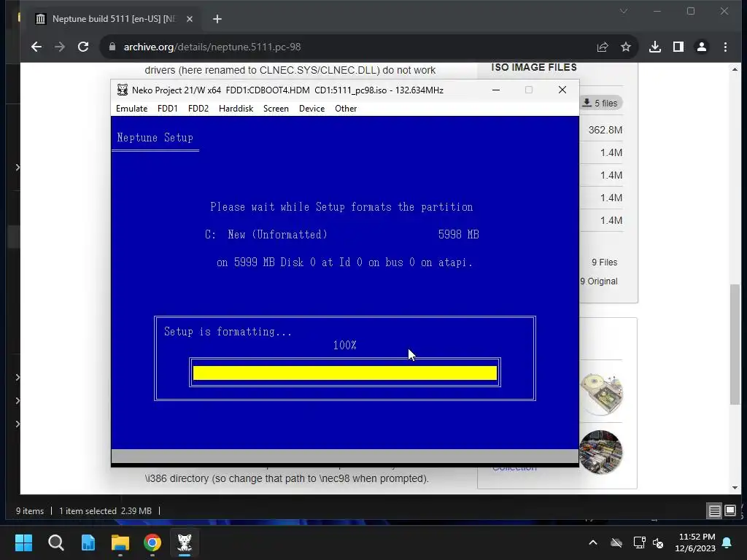Open the Emulate menu in Neko Project
Screen dimensions: 747x560
tap(131, 109)
